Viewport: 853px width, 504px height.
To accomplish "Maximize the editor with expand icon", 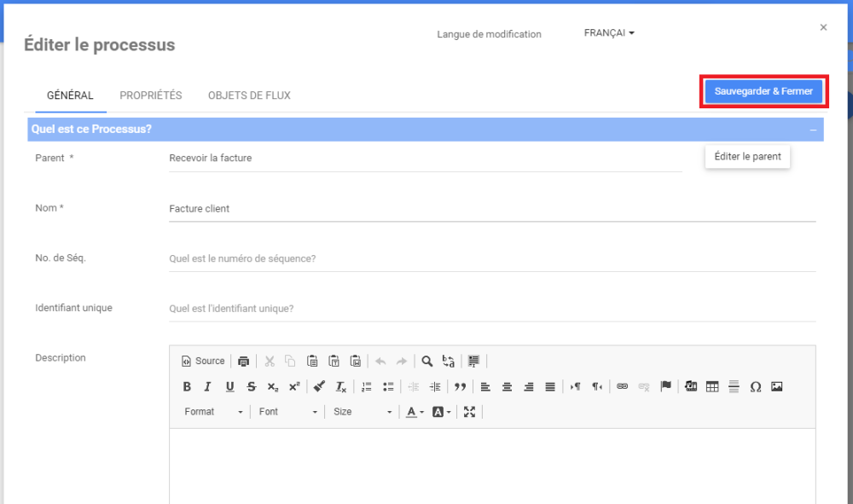I will pos(469,412).
